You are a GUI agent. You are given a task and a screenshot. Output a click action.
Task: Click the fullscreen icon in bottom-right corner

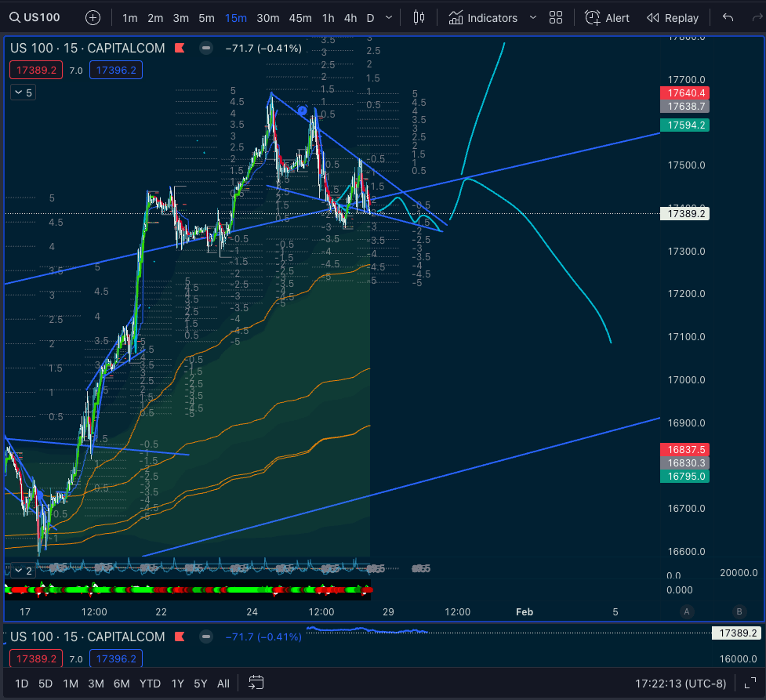point(750,684)
